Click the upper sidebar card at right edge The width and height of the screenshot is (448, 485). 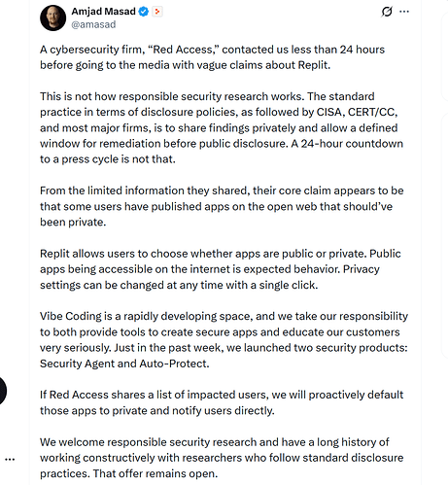[445, 56]
